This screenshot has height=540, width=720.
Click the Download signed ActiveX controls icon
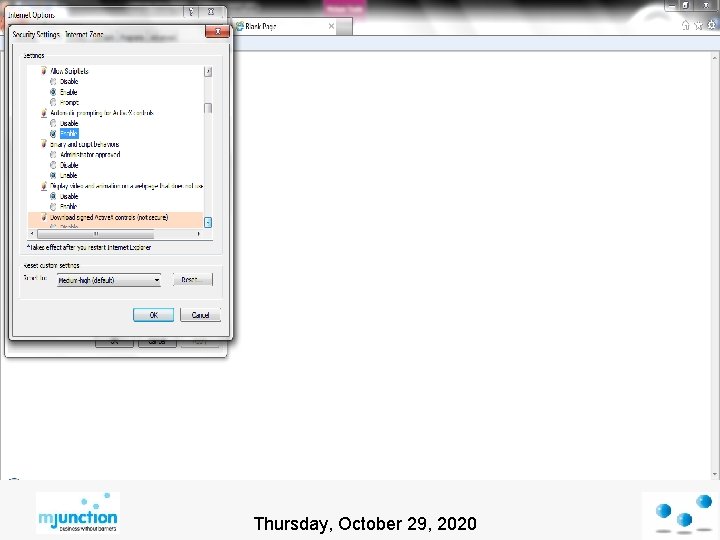(x=44, y=217)
